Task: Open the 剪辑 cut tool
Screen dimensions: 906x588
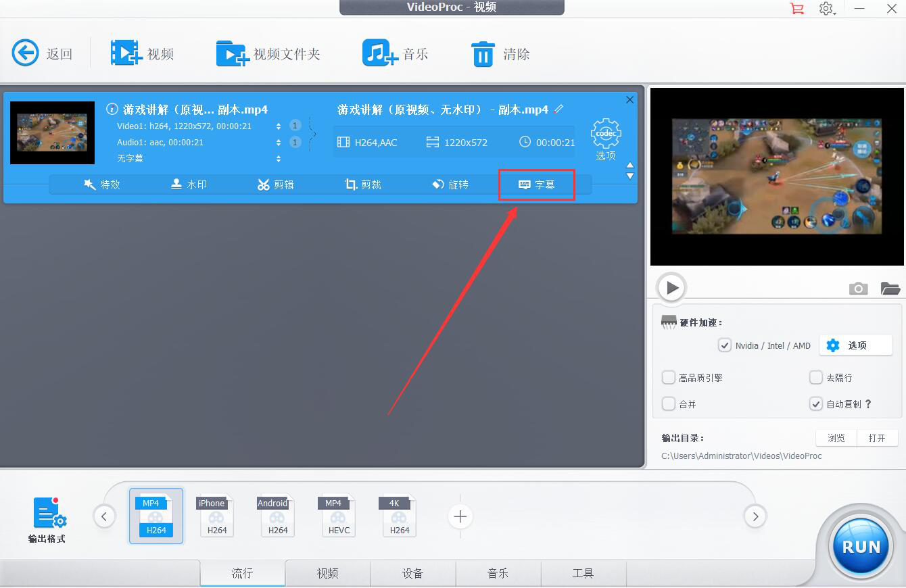Action: (x=275, y=185)
